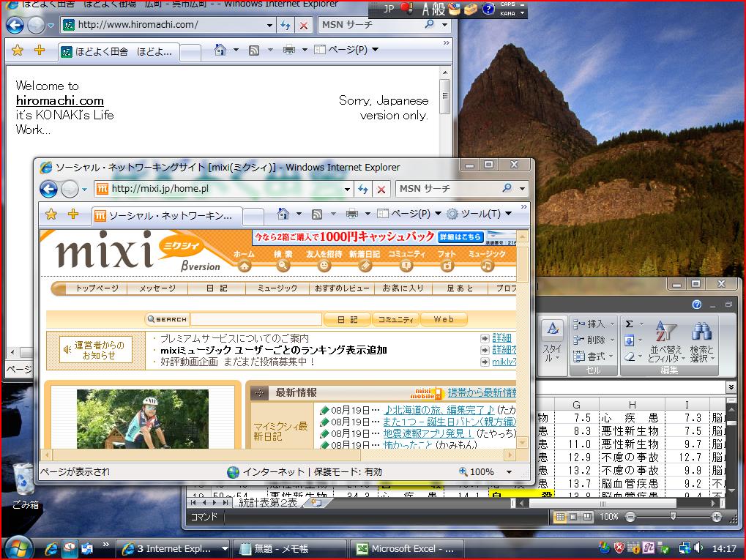Click the Excel AutoSum Σ icon
746x560 pixels.
629,324
